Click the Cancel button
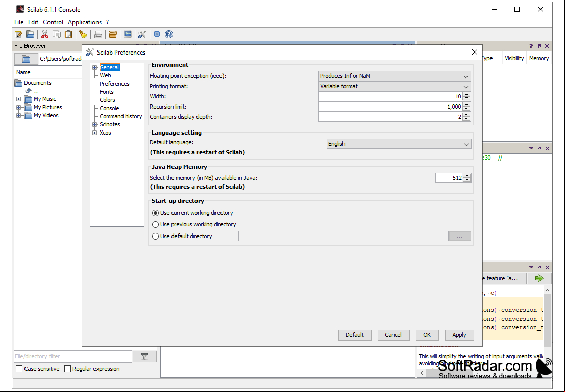Viewport: 565px width, 392px height. coord(393,335)
